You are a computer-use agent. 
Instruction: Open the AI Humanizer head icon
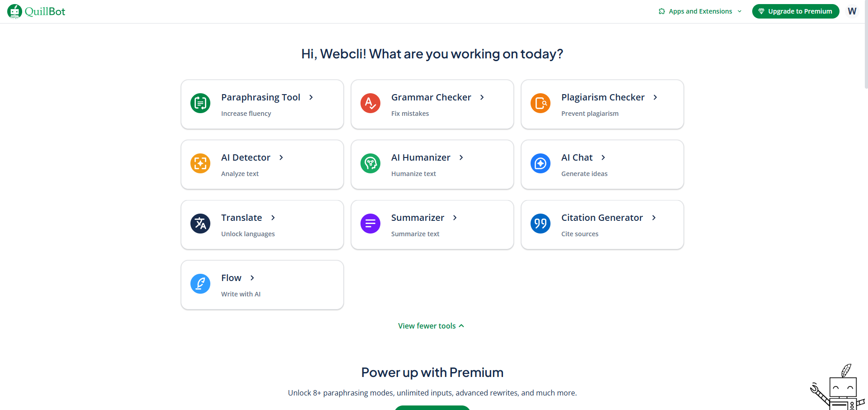[x=370, y=163]
